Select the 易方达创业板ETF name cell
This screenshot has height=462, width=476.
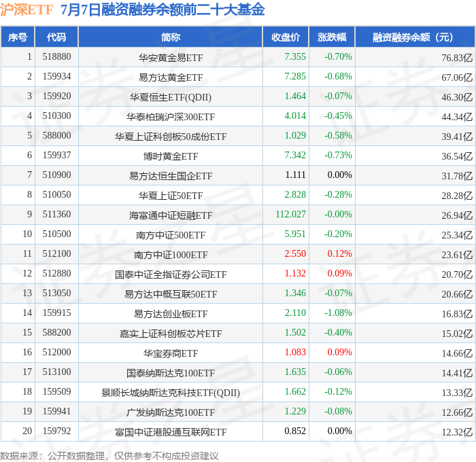170,314
